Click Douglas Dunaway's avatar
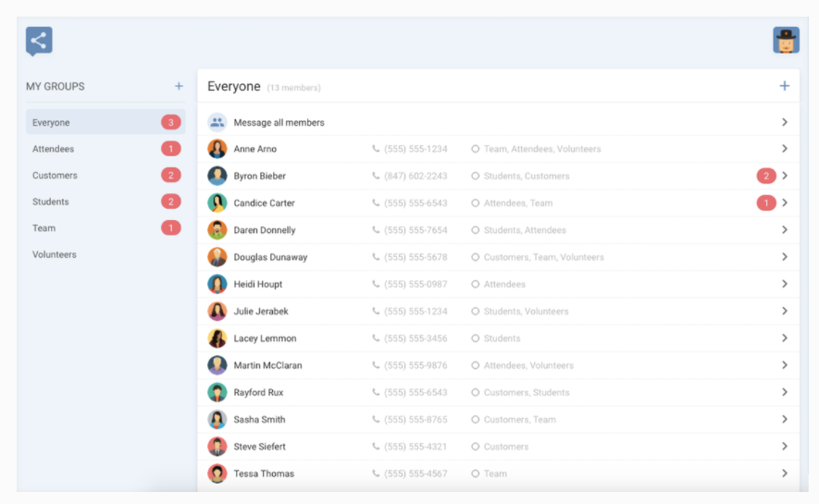 pyautogui.click(x=217, y=257)
